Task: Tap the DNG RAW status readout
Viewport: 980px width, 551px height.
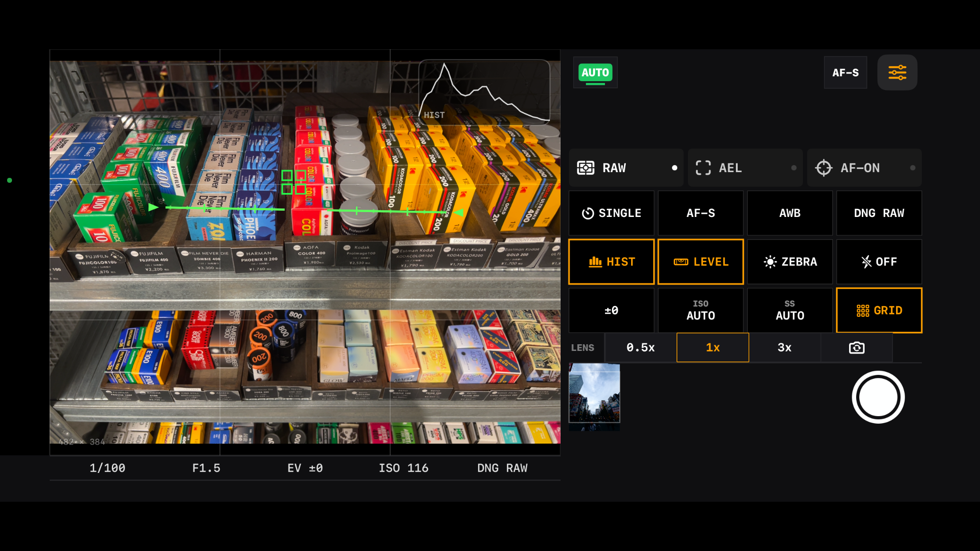Action: [x=502, y=468]
